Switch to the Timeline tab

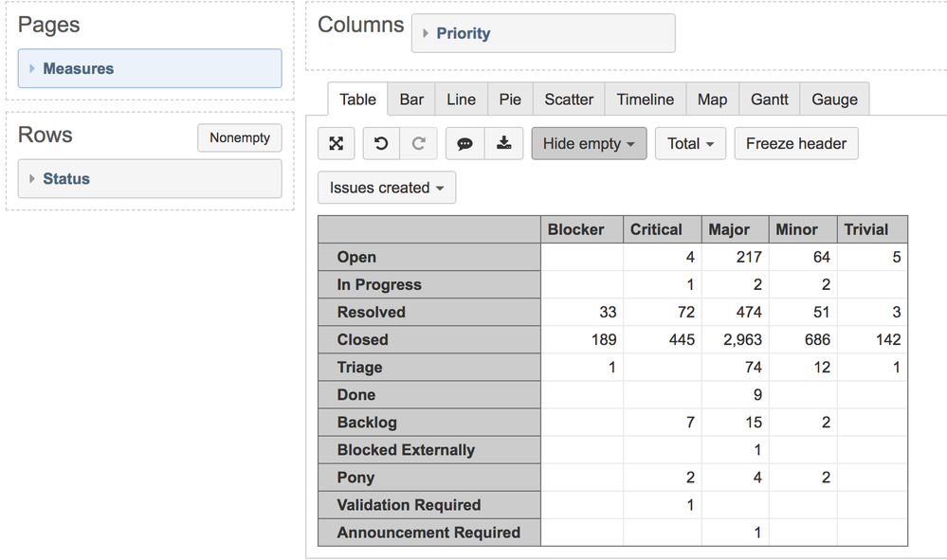click(645, 99)
